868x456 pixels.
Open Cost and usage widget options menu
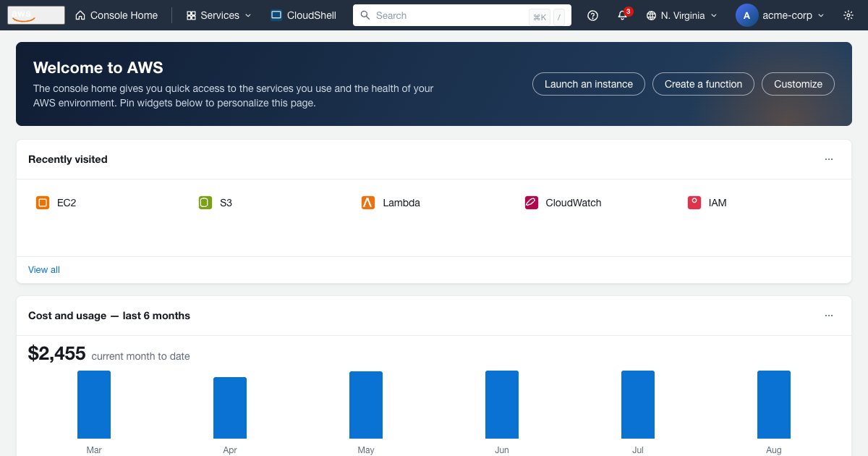829,316
